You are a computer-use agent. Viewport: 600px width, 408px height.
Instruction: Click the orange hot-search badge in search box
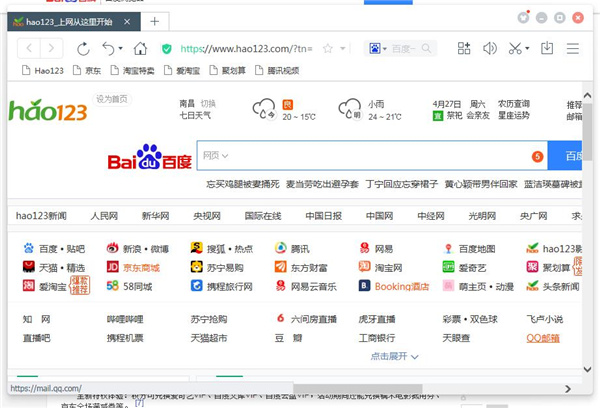pyautogui.click(x=538, y=156)
